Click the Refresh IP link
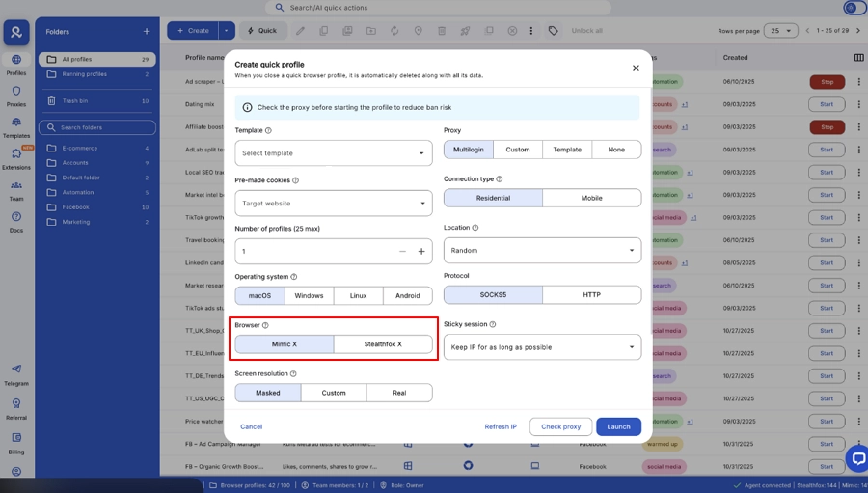Image resolution: width=868 pixels, height=493 pixels. 501,426
